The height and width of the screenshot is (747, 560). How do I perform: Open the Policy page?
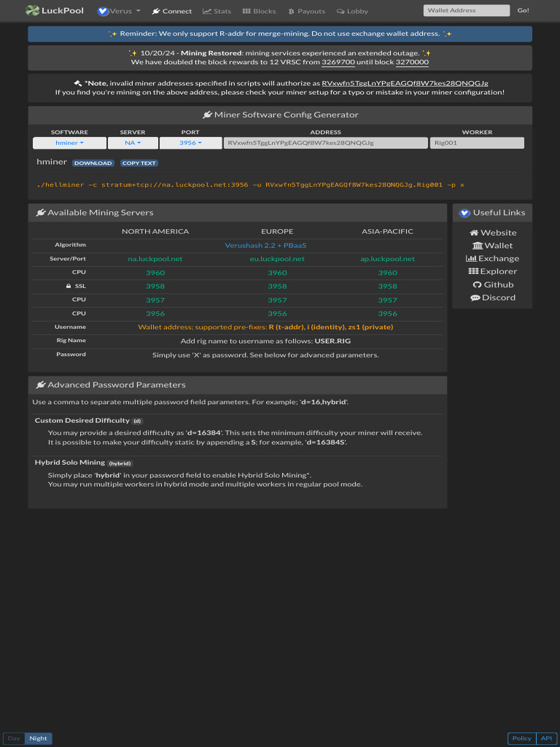click(522, 738)
